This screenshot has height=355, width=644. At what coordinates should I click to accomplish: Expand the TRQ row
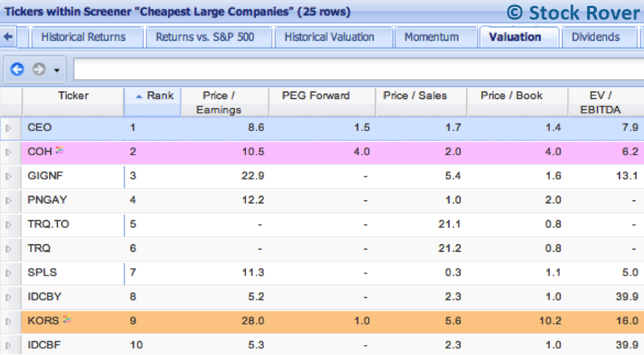click(8, 249)
